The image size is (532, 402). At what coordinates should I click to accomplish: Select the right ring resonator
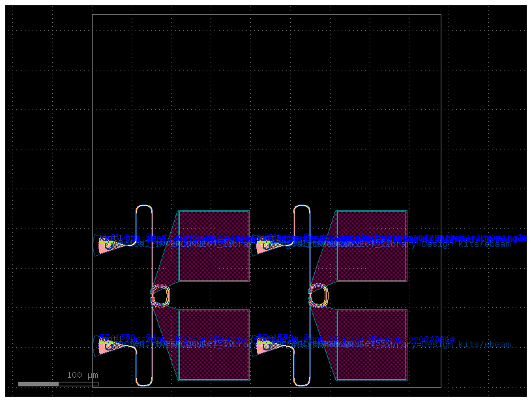point(318,295)
